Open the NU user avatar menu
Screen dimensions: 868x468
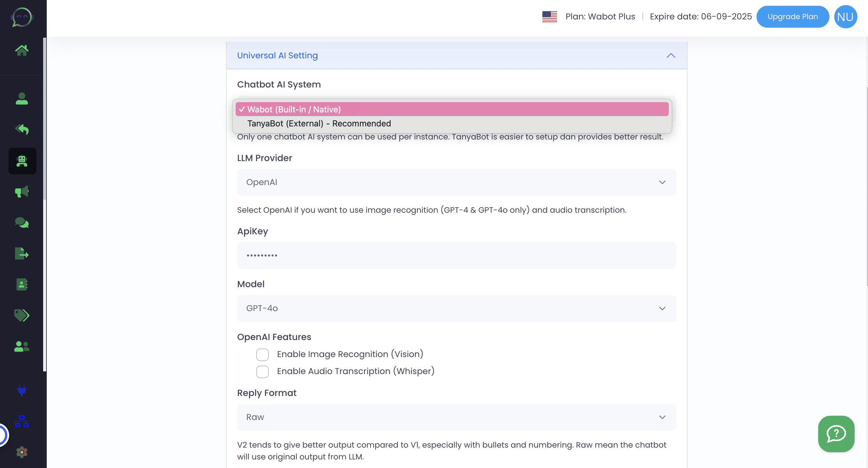(846, 16)
